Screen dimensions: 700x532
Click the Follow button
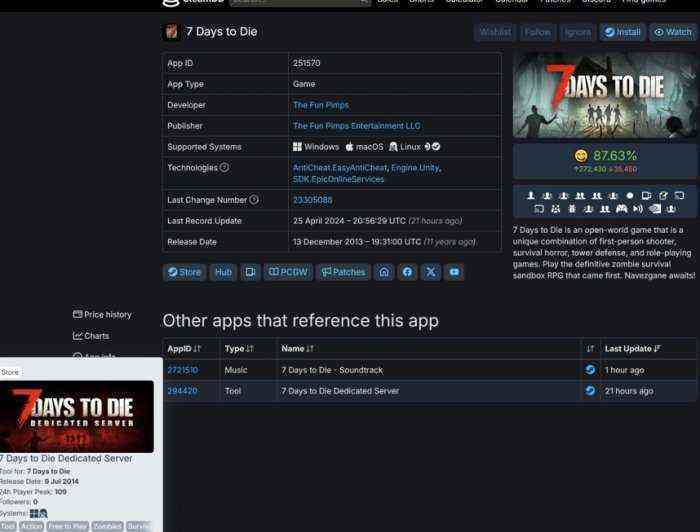[538, 32]
